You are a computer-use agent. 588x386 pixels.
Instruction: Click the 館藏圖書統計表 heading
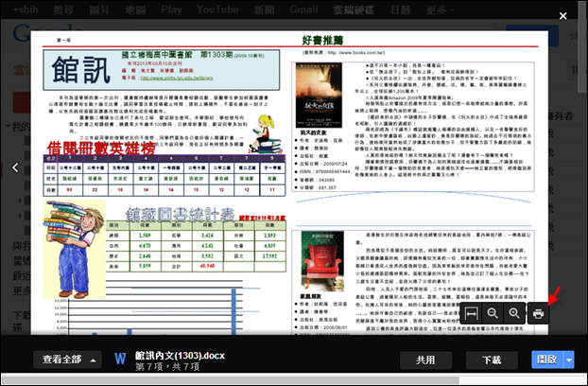click(180, 214)
